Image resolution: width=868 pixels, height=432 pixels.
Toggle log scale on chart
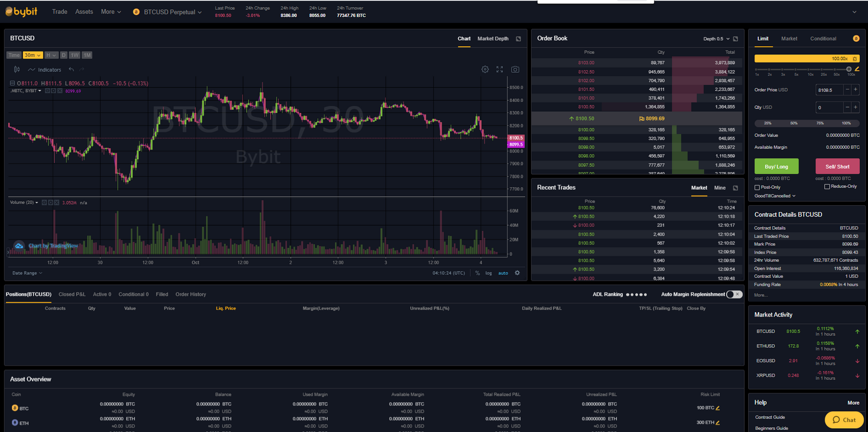coord(488,273)
